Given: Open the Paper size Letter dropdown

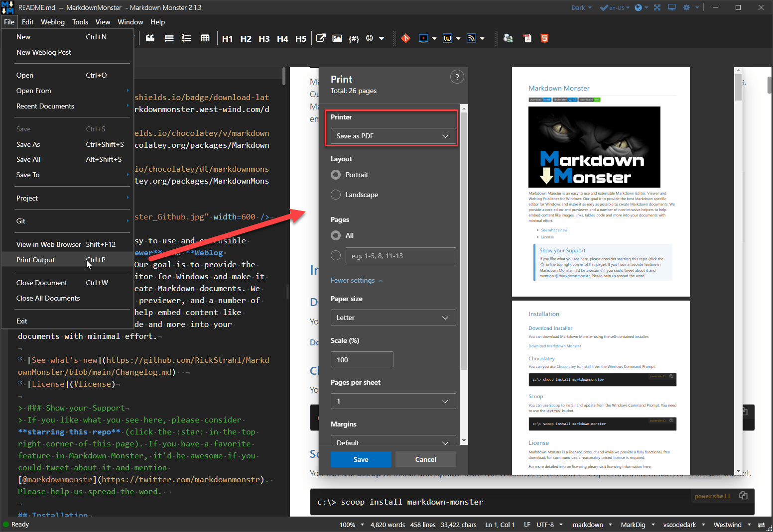Looking at the screenshot, I should tap(393, 318).
